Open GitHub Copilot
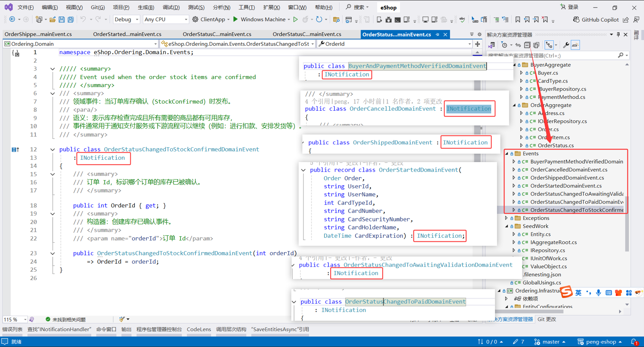644x347 pixels. [596, 19]
